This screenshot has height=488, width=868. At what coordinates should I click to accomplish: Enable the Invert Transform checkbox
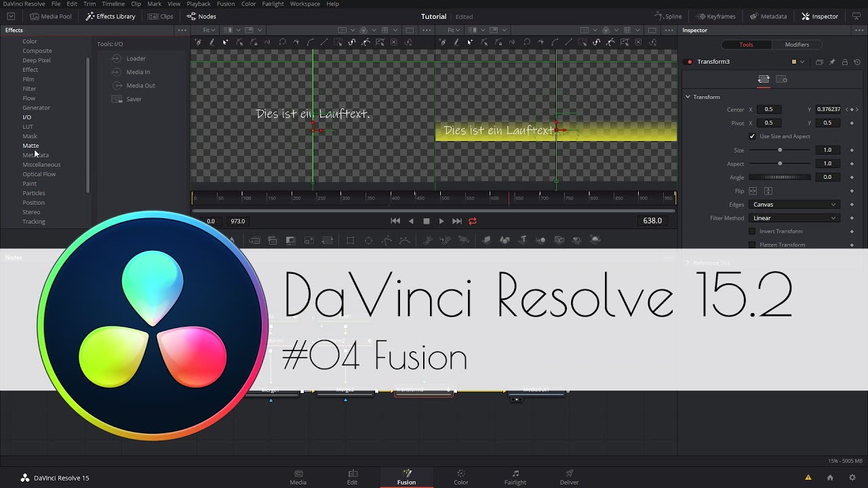click(x=752, y=231)
